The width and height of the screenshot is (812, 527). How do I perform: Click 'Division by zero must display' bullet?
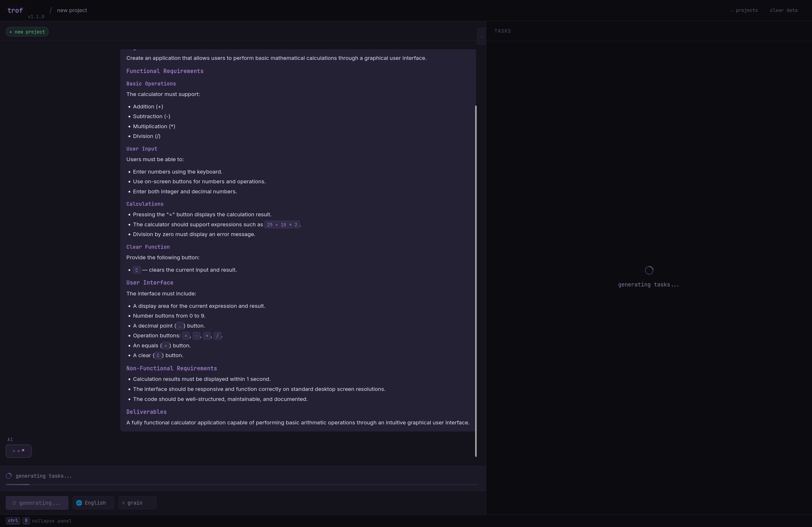pos(194,234)
